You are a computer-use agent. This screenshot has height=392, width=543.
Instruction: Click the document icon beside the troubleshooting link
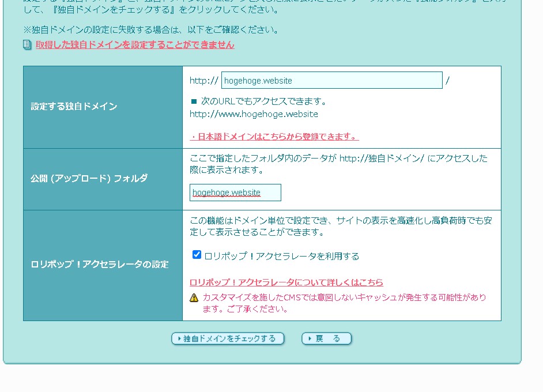tap(27, 45)
